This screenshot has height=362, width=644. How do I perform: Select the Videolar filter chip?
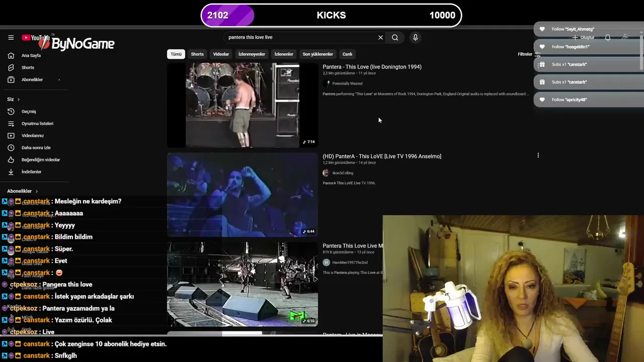click(221, 54)
